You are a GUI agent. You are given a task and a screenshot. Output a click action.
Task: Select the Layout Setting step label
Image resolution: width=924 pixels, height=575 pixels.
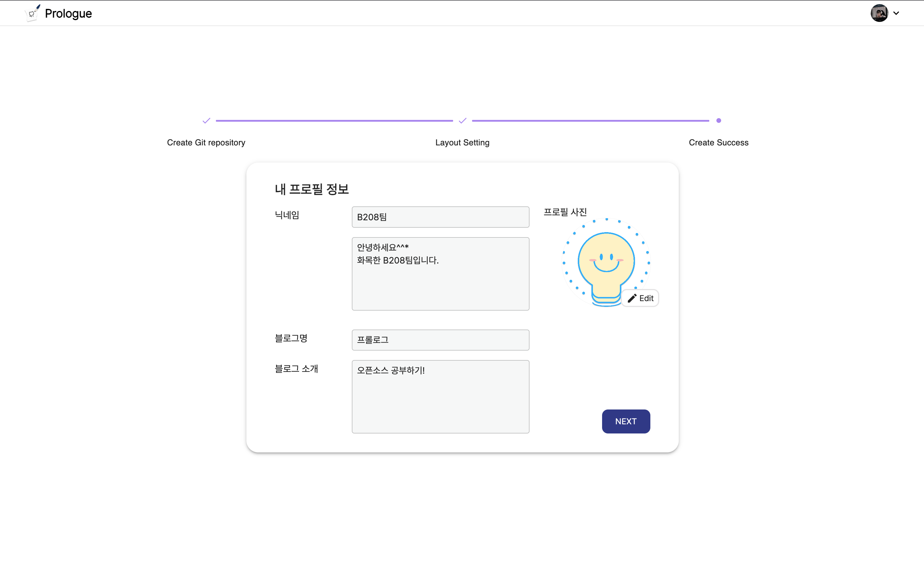462,143
